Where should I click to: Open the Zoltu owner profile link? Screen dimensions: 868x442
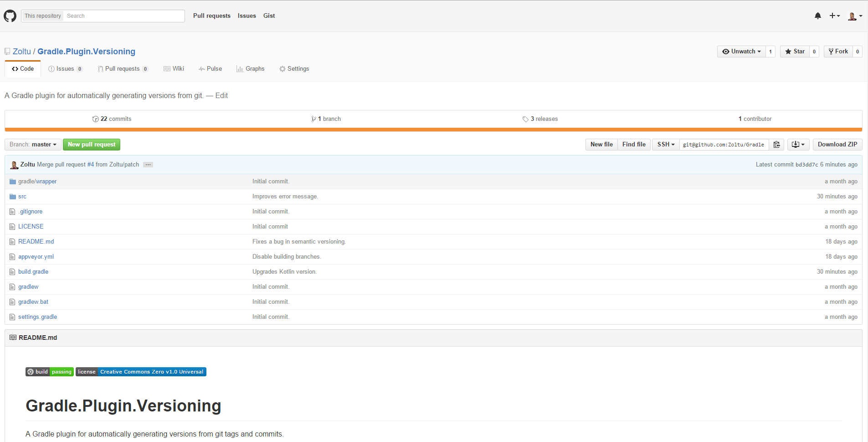click(x=22, y=52)
